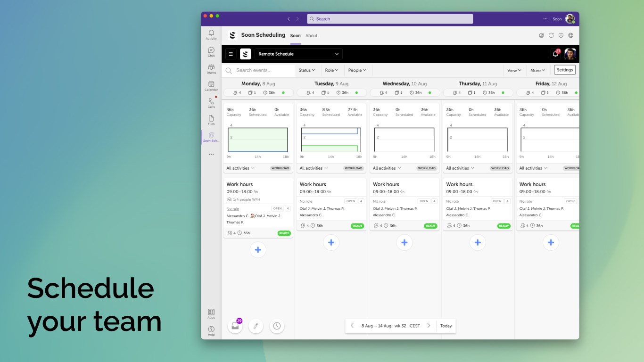Click the READY badge on Wednesday's event
The height and width of the screenshot is (362, 644).
tap(431, 226)
